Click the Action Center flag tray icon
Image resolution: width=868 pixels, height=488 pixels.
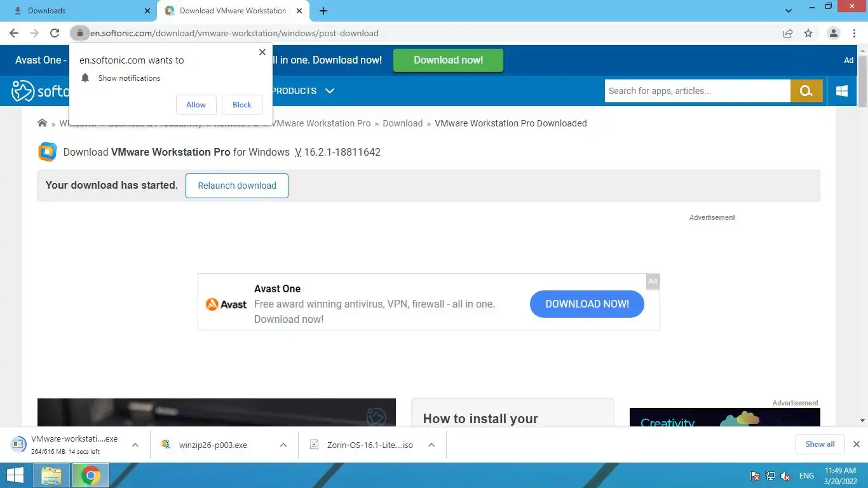(755, 476)
